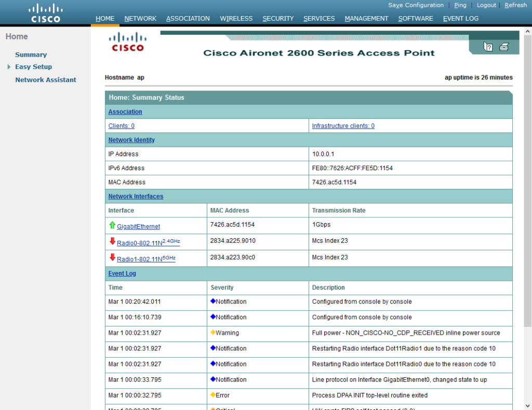Open the SECURITY menu
Screen dimensions: 532x410
tap(278, 19)
